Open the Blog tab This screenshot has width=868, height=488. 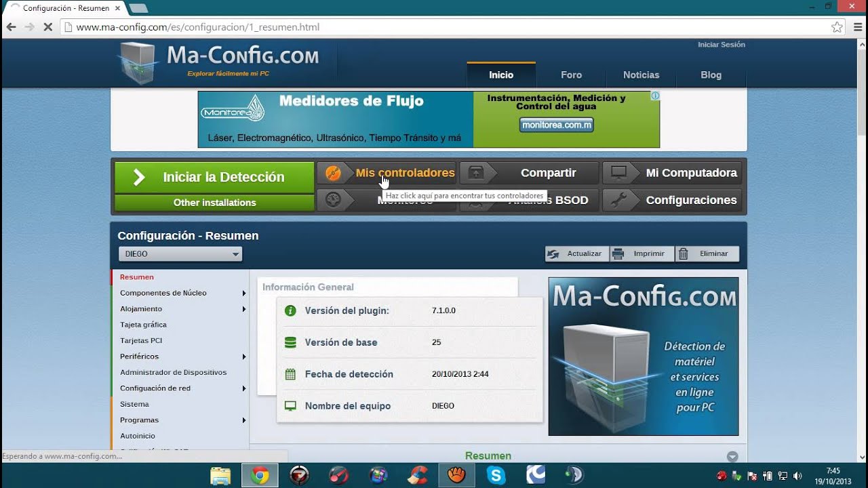[711, 75]
